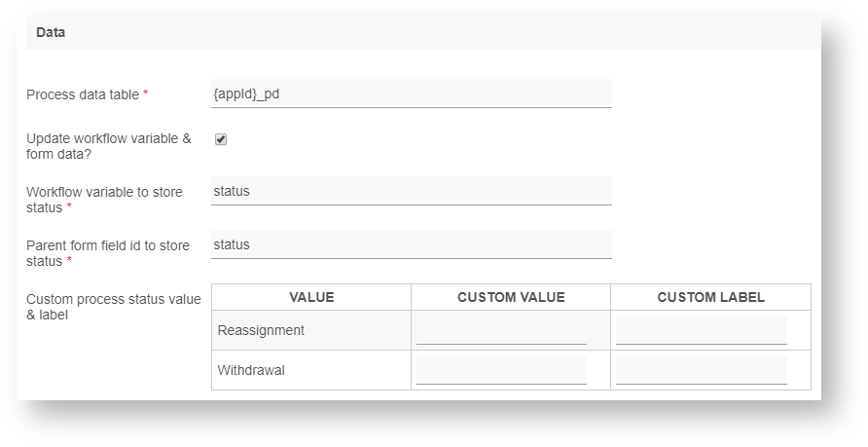Click the CUSTOM LABEL column header

tap(710, 297)
